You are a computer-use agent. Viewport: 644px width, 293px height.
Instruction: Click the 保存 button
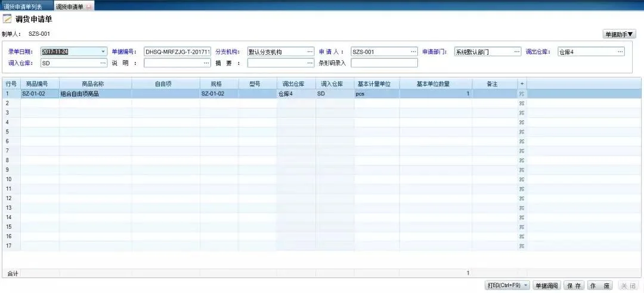(574, 286)
